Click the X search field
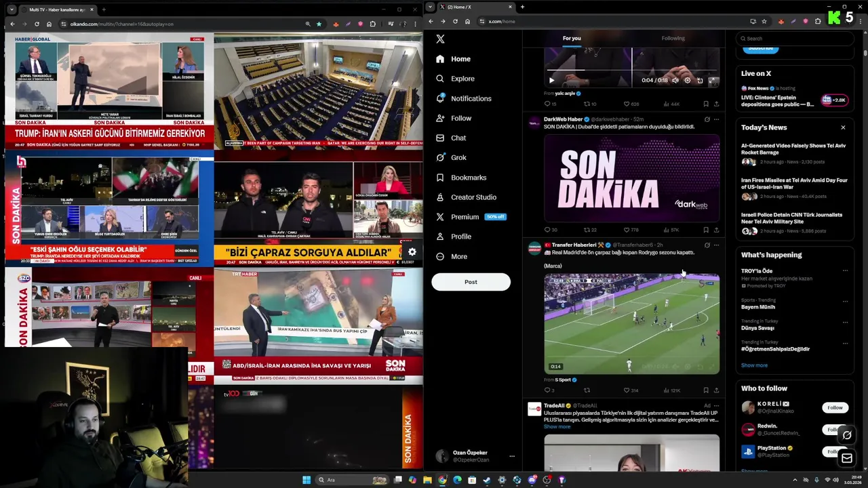 [x=794, y=39]
